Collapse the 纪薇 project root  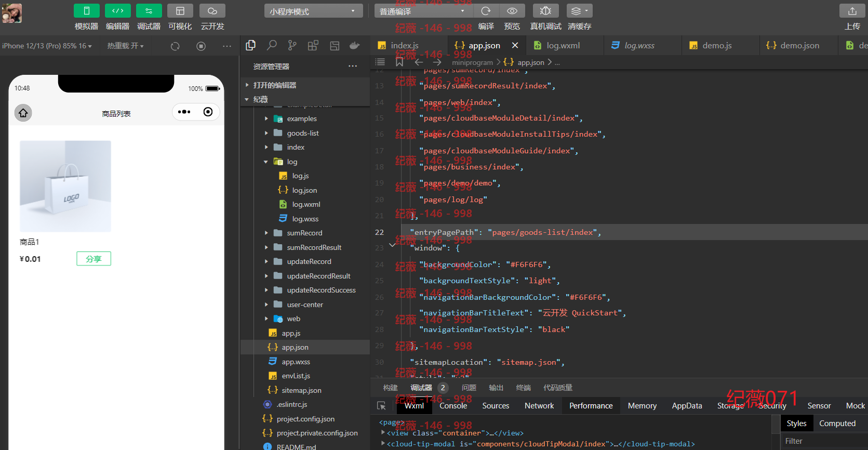click(x=305, y=99)
